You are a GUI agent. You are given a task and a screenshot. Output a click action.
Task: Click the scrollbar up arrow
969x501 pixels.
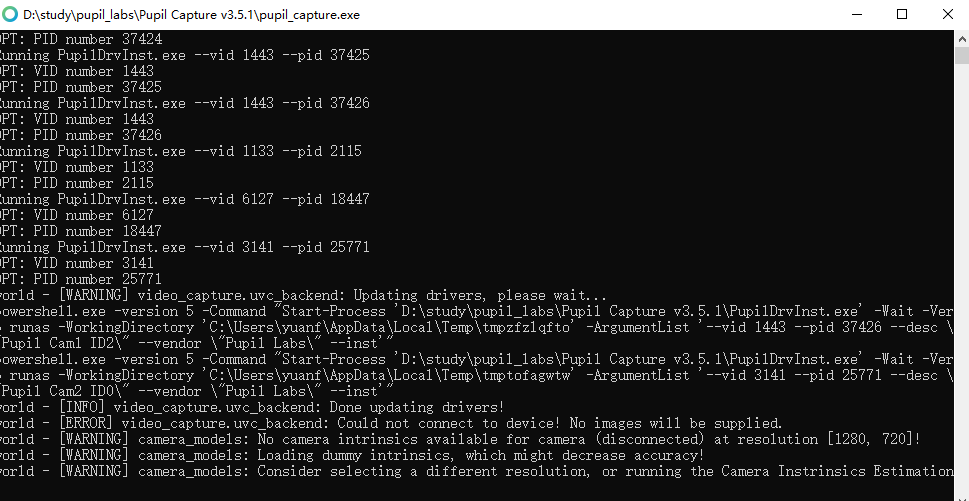point(962,38)
